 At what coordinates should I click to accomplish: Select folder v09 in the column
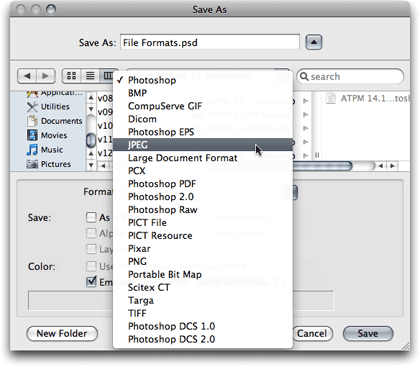click(x=105, y=112)
